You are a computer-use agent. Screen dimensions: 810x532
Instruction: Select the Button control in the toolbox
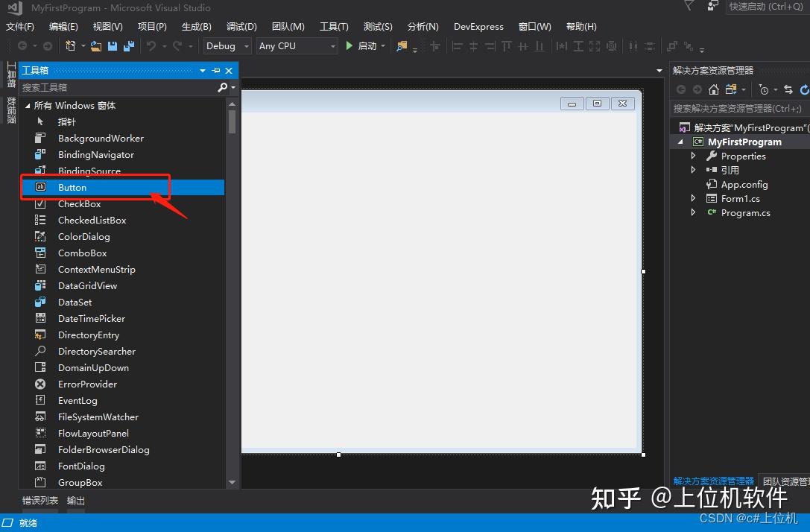pyautogui.click(x=122, y=187)
